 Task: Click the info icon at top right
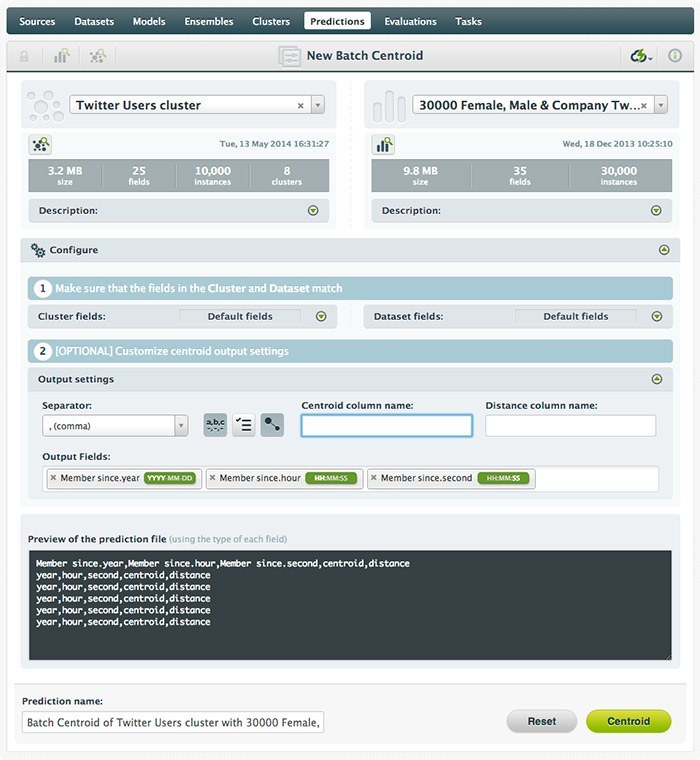click(x=675, y=56)
